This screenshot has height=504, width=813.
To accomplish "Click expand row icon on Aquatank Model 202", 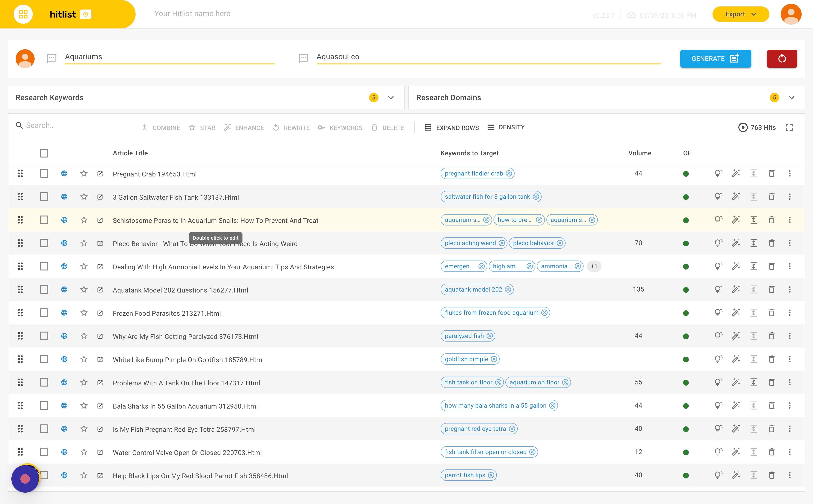I will (753, 289).
